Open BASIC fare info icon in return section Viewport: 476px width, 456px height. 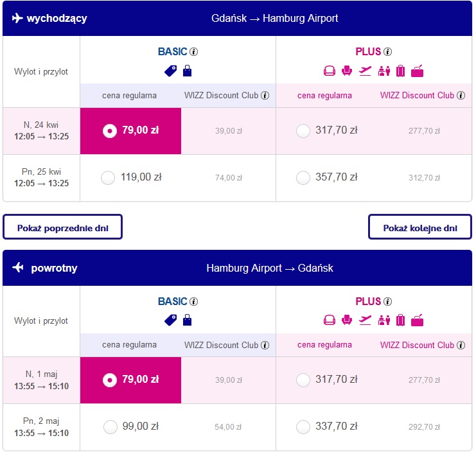[x=194, y=302]
